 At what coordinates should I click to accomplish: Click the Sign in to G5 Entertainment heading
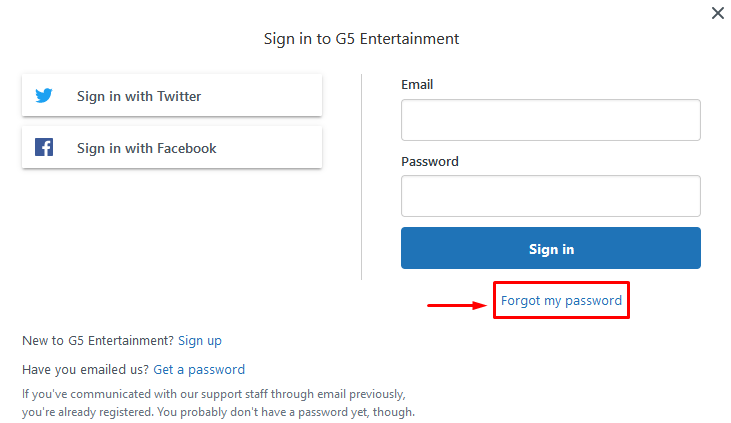point(361,39)
